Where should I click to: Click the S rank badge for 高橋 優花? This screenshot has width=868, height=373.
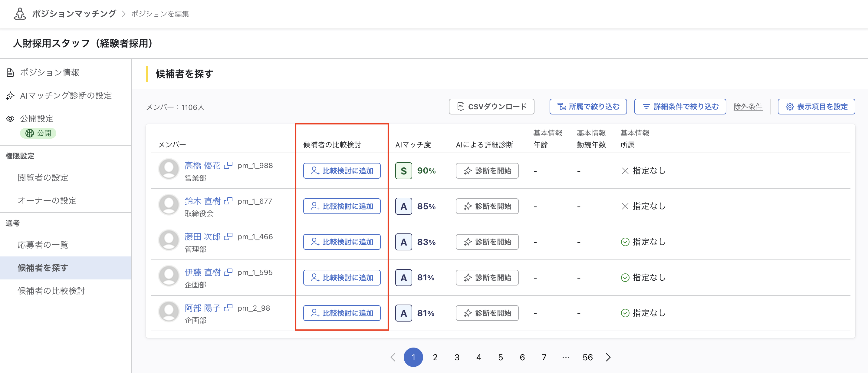(403, 171)
